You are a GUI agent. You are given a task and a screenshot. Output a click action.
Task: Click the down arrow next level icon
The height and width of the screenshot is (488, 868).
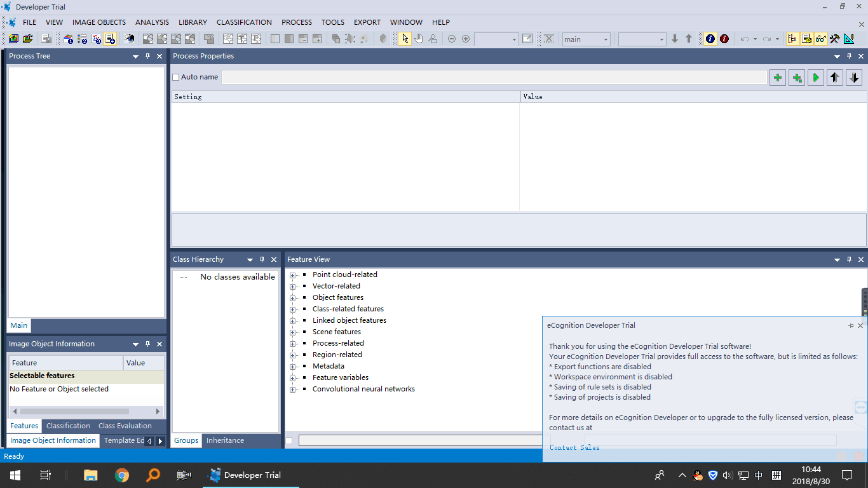[x=675, y=39]
